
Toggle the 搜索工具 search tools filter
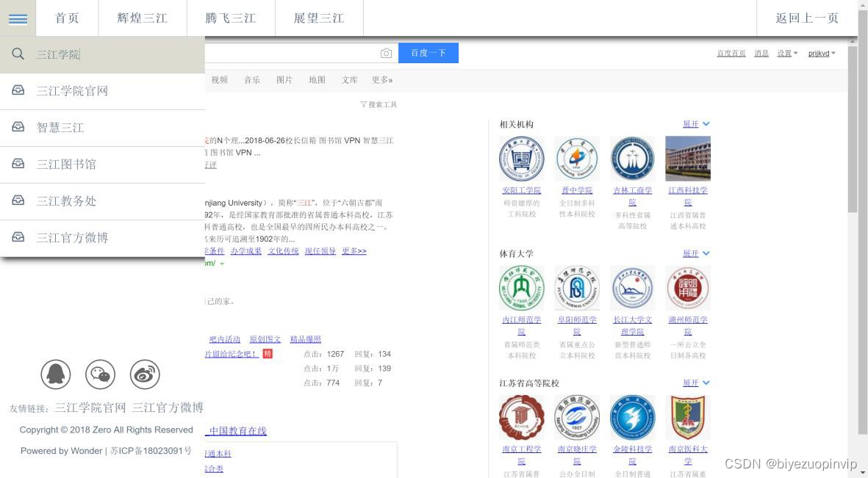(x=379, y=104)
